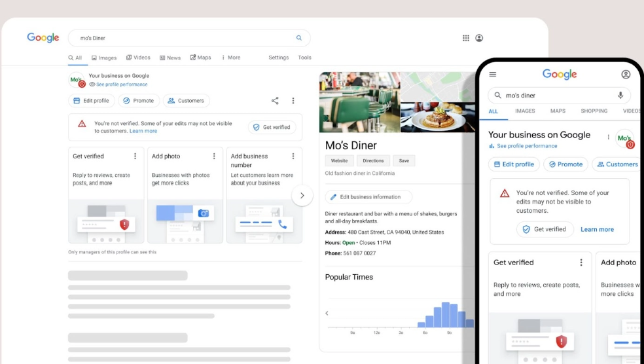Tap Get verified button in phone alert

click(545, 229)
